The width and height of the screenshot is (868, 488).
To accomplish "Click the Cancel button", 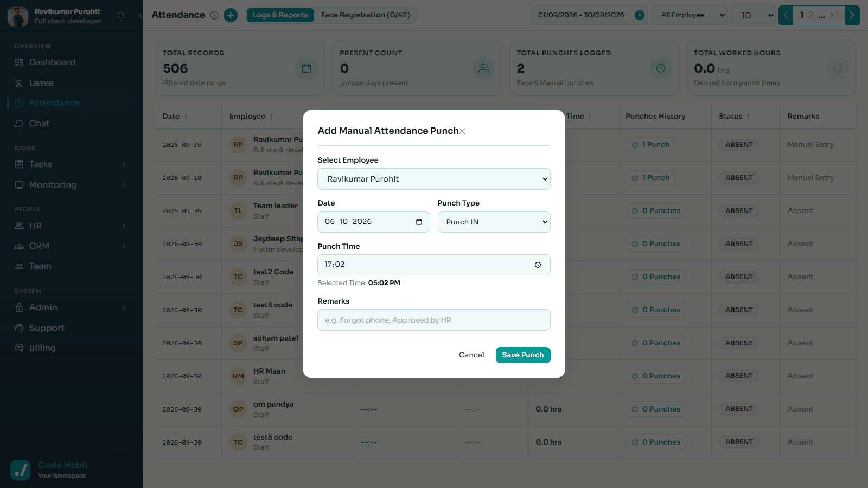I will click(x=471, y=355).
